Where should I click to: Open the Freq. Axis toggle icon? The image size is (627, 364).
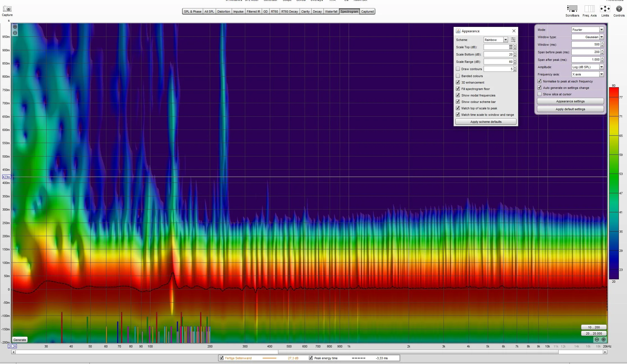[x=589, y=9]
